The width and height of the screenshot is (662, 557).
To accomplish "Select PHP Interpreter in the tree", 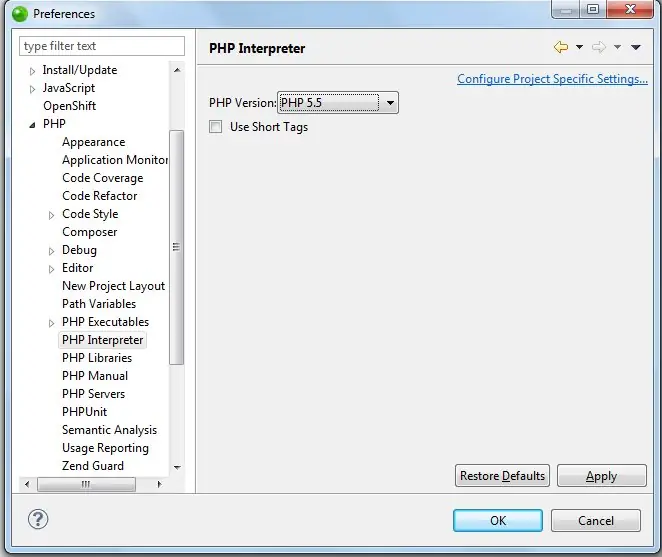I will tap(103, 340).
